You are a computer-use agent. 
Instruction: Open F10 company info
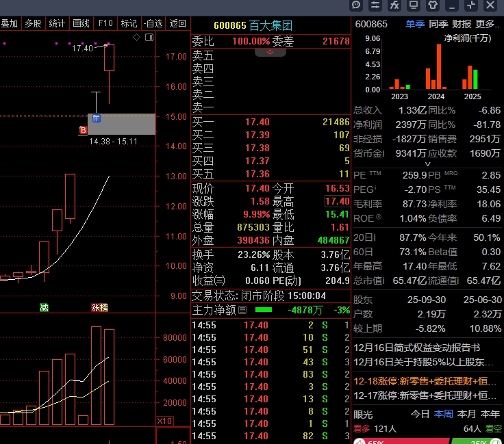point(105,23)
